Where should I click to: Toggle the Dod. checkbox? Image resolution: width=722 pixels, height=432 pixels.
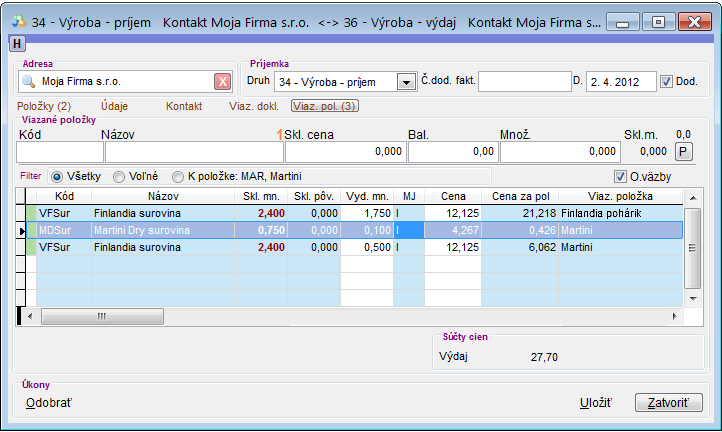pyautogui.click(x=668, y=82)
